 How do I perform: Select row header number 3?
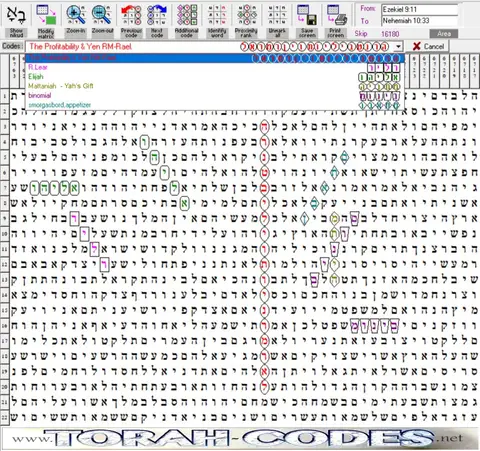coord(5,127)
